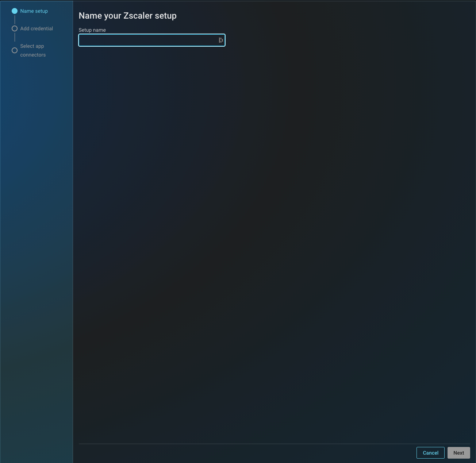Screen dimensions: 476x463
Task: Select the app connectors step circle indicator
Action: (x=15, y=50)
